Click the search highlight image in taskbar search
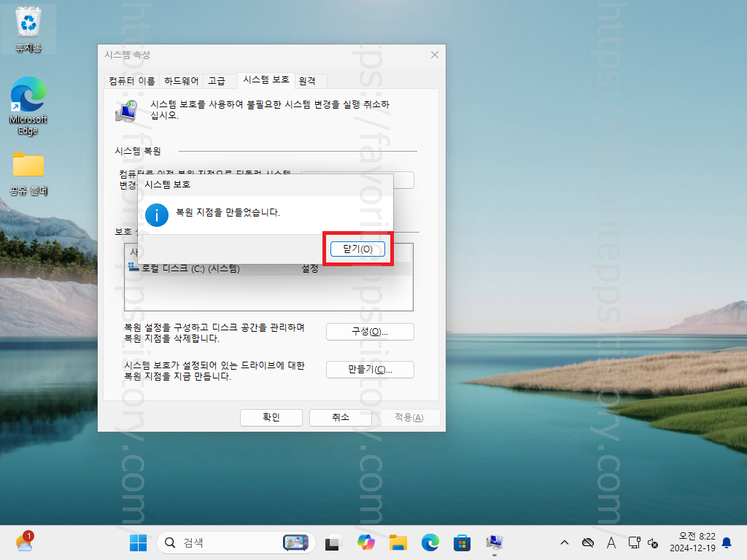The width and height of the screenshot is (747, 560). point(295,542)
